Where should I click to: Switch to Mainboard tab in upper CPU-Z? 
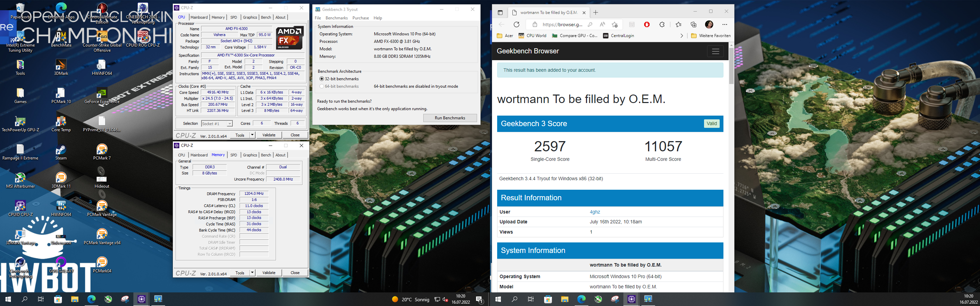tap(199, 17)
